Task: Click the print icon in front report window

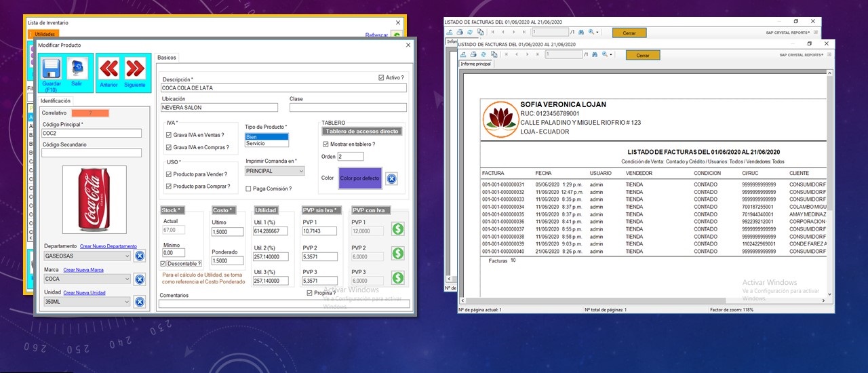Action: tap(473, 54)
